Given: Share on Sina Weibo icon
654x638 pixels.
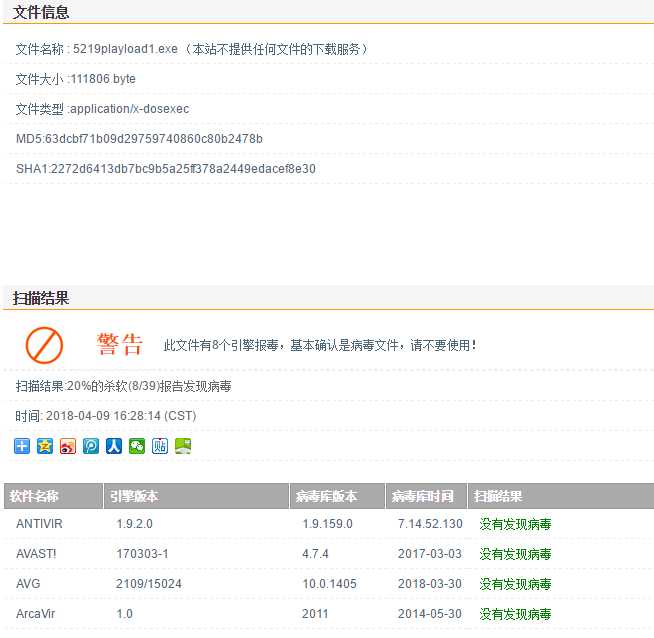Looking at the screenshot, I should click(x=68, y=446).
